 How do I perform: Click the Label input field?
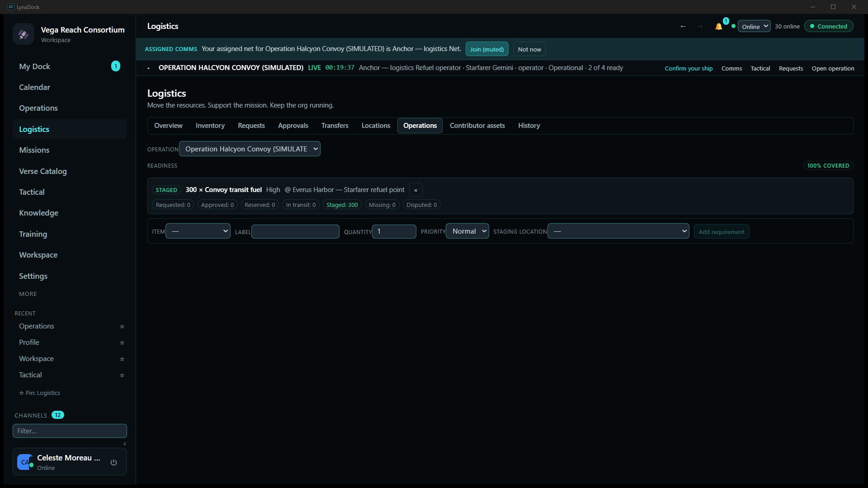pyautogui.click(x=295, y=231)
